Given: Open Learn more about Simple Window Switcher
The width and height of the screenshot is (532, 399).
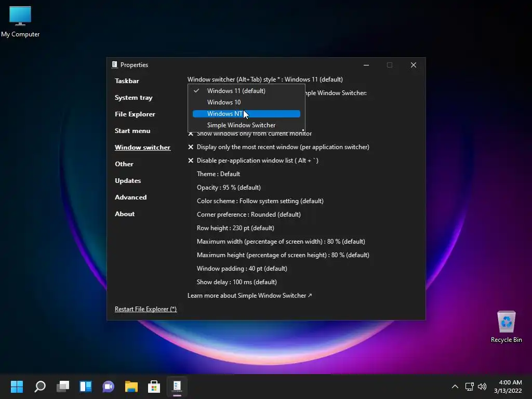Looking at the screenshot, I should 250,296.
